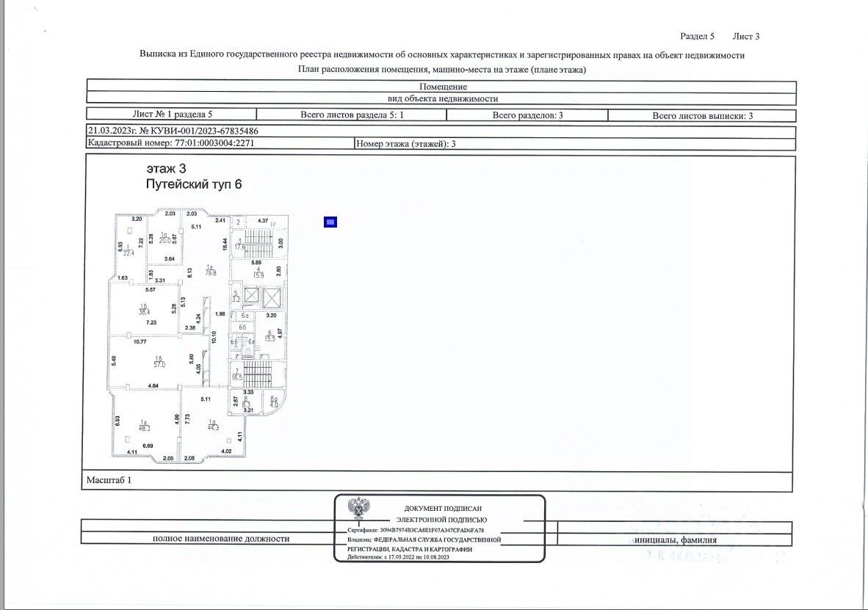Click the dimension 10.77 on the plan

click(x=140, y=341)
